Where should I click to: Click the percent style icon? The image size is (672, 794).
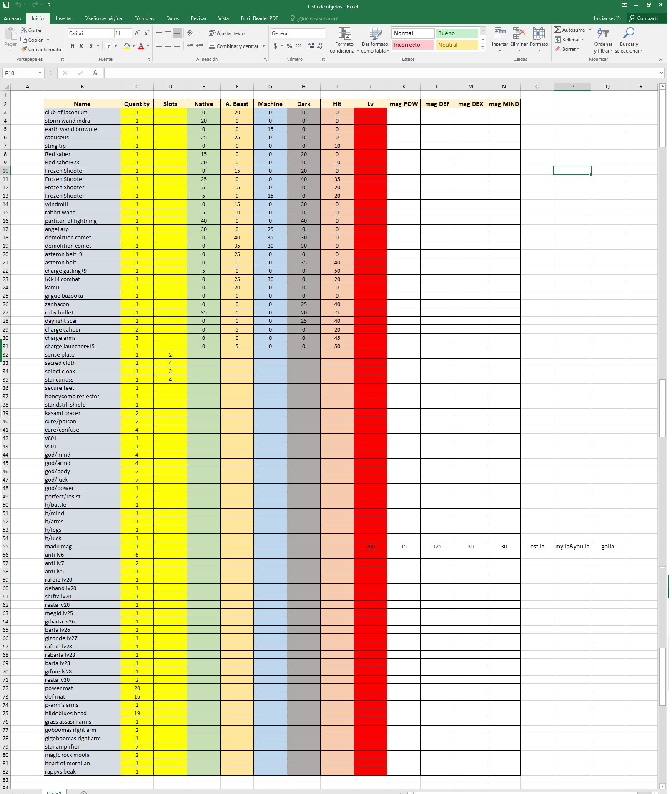pyautogui.click(x=289, y=46)
